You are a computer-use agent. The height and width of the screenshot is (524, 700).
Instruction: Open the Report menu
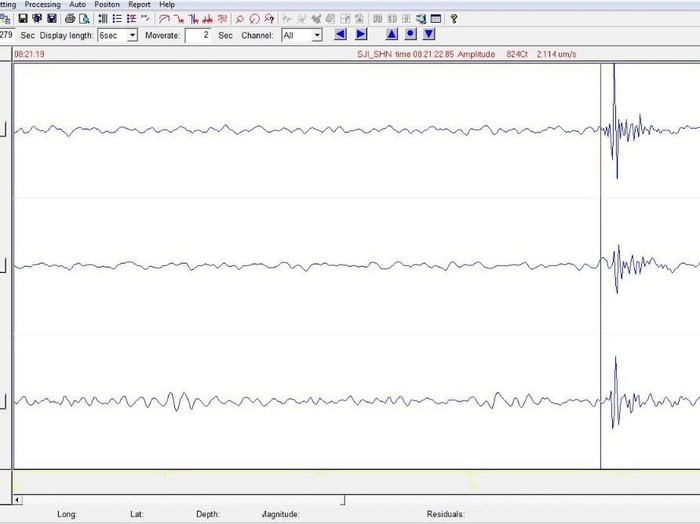tap(139, 4)
